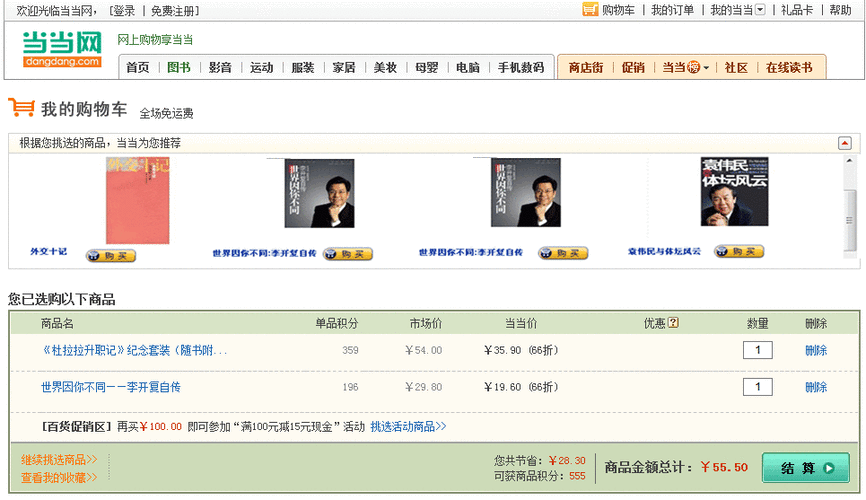Expand the 当当榜 dropdown in the orange nav
The image size is (866, 500).
pyautogui.click(x=706, y=68)
